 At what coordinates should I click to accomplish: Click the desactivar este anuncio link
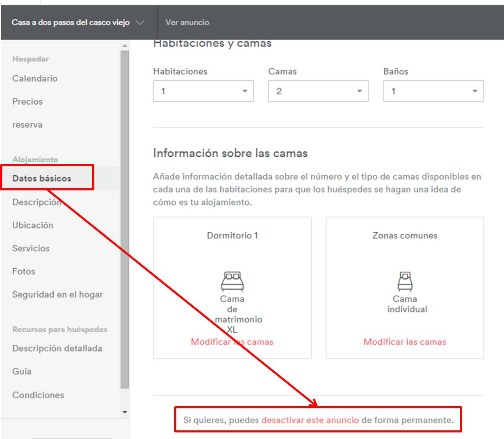coord(310,420)
